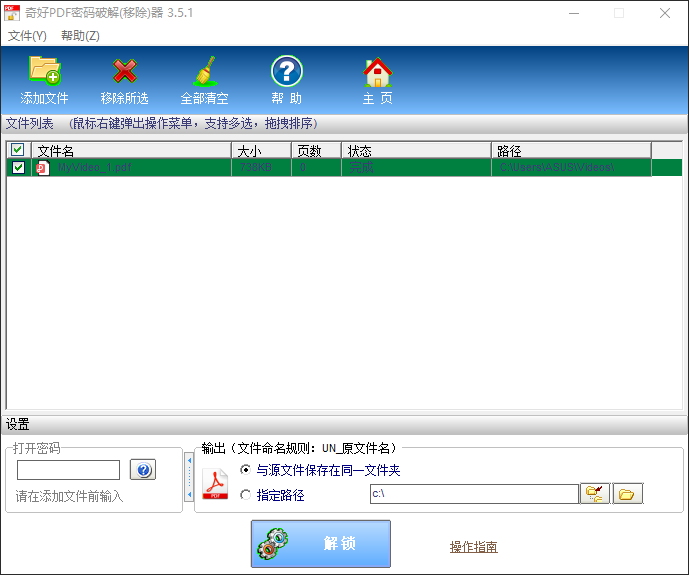689x575 pixels.
Task: Collapse the password panel via side splitter arrows
Action: coord(189,477)
